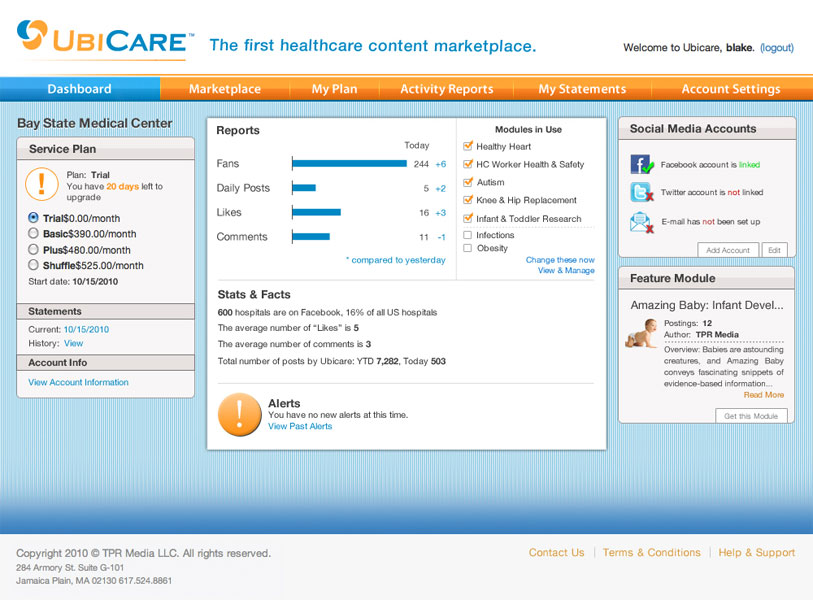813x600 pixels.
Task: Click the Likes report bar
Action: click(316, 212)
